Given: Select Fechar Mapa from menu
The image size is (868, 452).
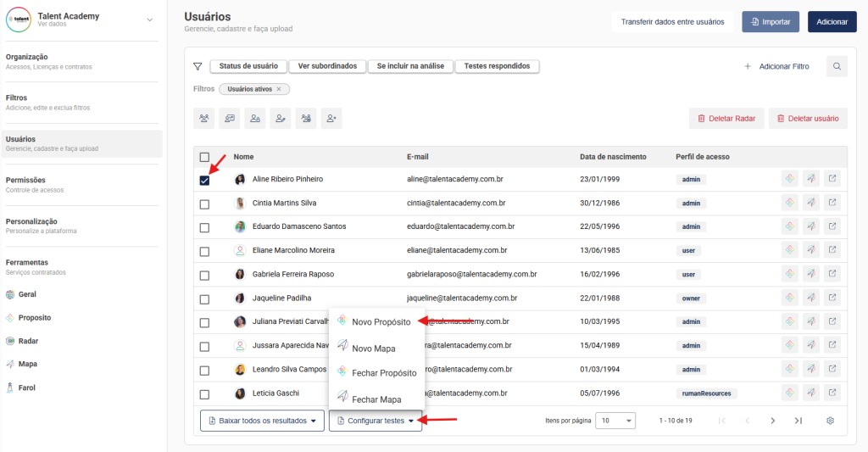Looking at the screenshot, I should pyautogui.click(x=376, y=399).
